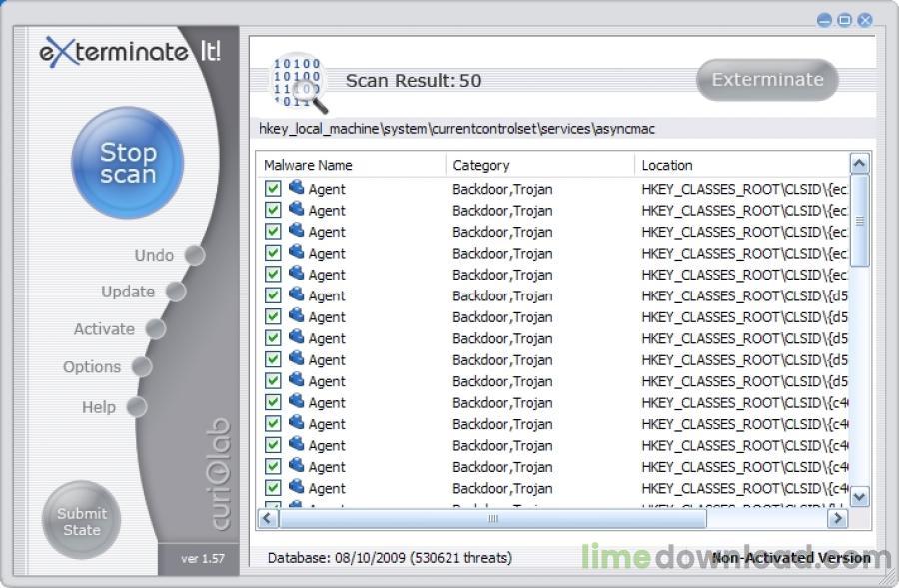Click the vertical scrollbar thumb
The height and width of the screenshot is (588, 899).
coord(859,221)
